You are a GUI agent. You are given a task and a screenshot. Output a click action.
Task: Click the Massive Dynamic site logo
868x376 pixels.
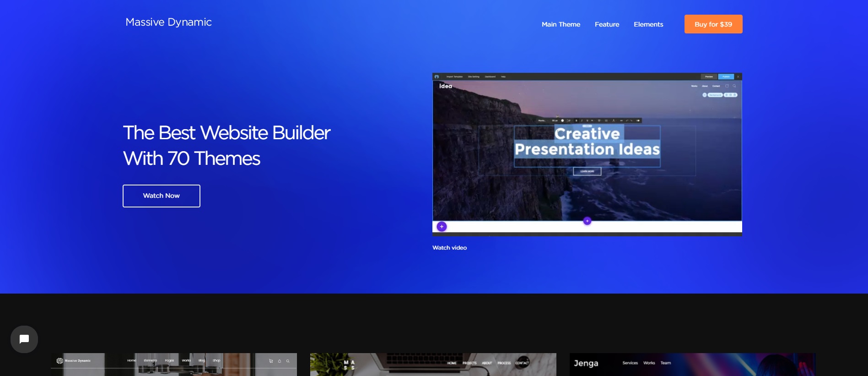coord(168,22)
